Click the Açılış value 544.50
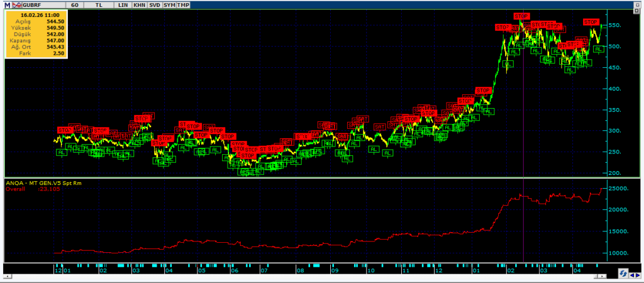The width and height of the screenshot is (644, 283). [55, 21]
